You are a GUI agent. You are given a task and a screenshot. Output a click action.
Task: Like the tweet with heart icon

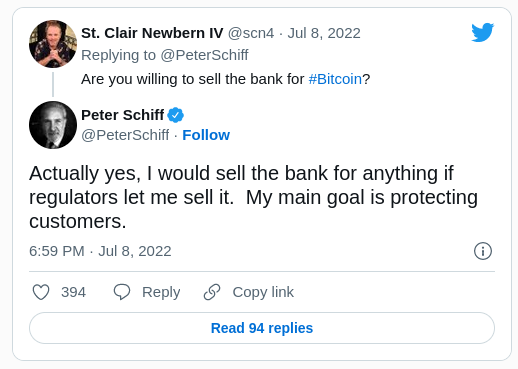click(41, 292)
